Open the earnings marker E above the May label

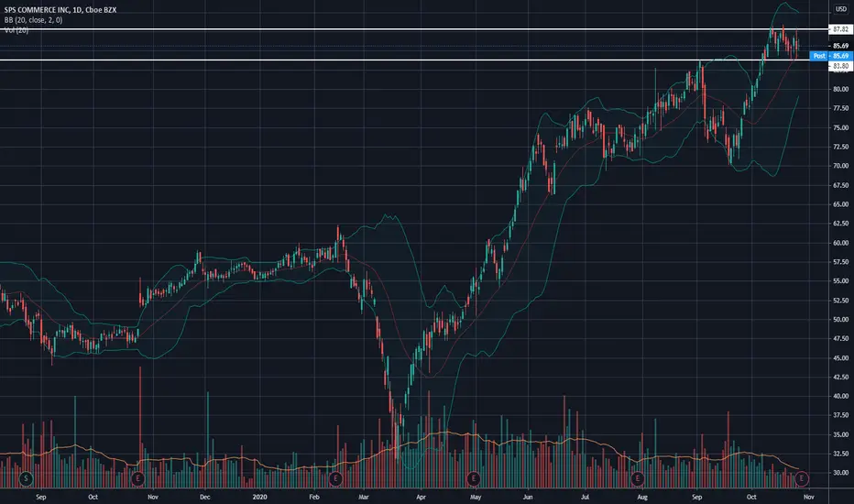pyautogui.click(x=474, y=479)
